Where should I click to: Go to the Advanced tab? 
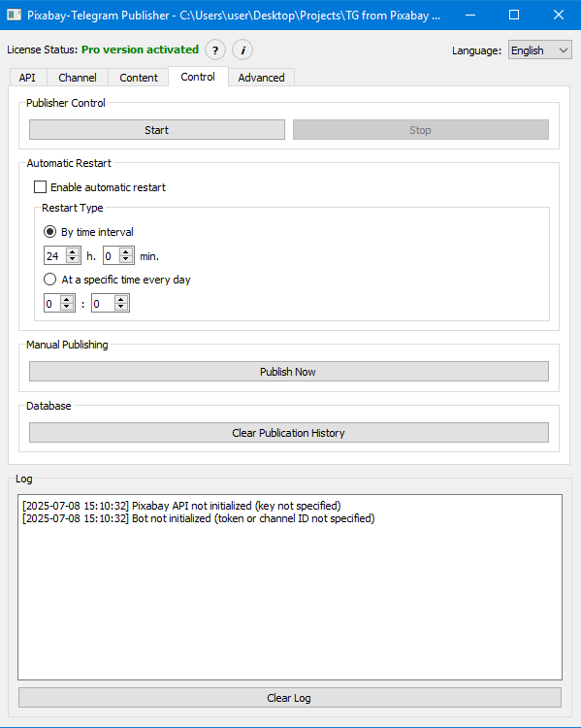(x=261, y=78)
